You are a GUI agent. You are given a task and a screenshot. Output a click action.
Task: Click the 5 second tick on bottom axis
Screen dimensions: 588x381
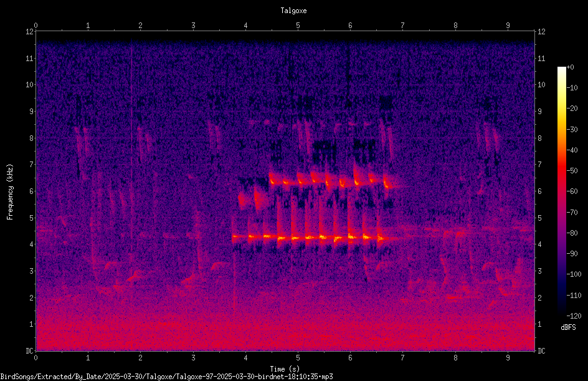[298, 358]
